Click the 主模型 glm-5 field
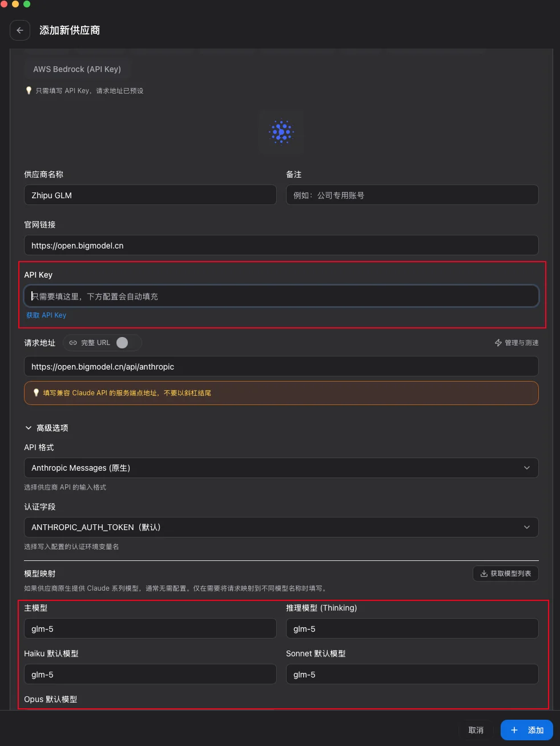The width and height of the screenshot is (560, 746). click(150, 628)
